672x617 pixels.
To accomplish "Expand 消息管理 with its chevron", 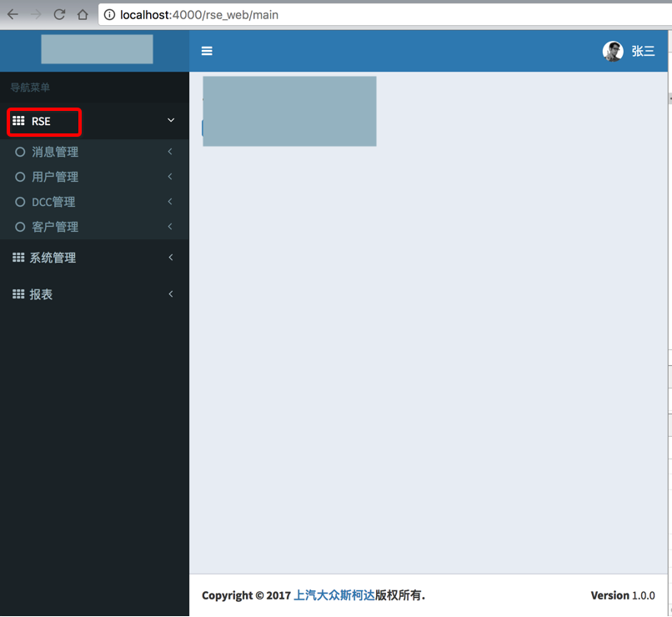I will coord(170,152).
